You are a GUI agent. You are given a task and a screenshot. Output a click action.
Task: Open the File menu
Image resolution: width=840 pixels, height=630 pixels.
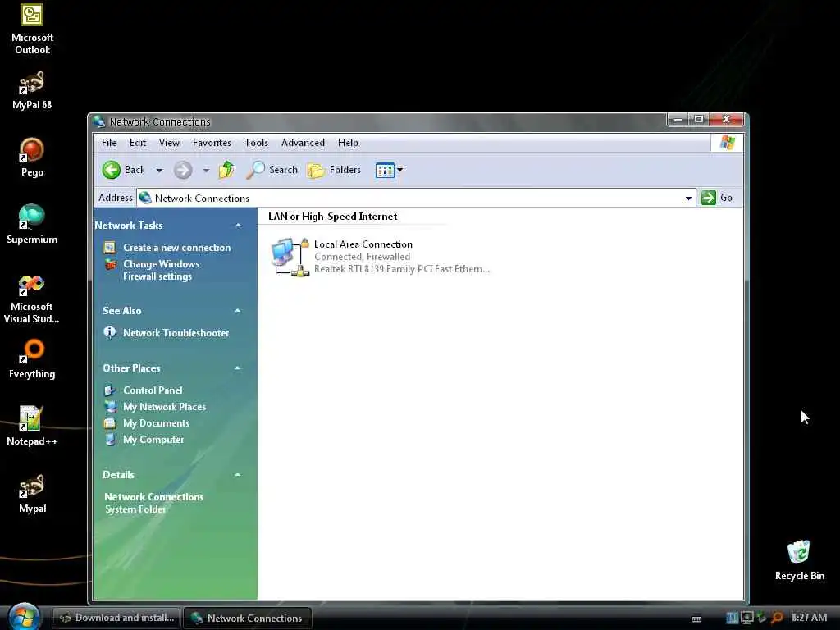[109, 143]
